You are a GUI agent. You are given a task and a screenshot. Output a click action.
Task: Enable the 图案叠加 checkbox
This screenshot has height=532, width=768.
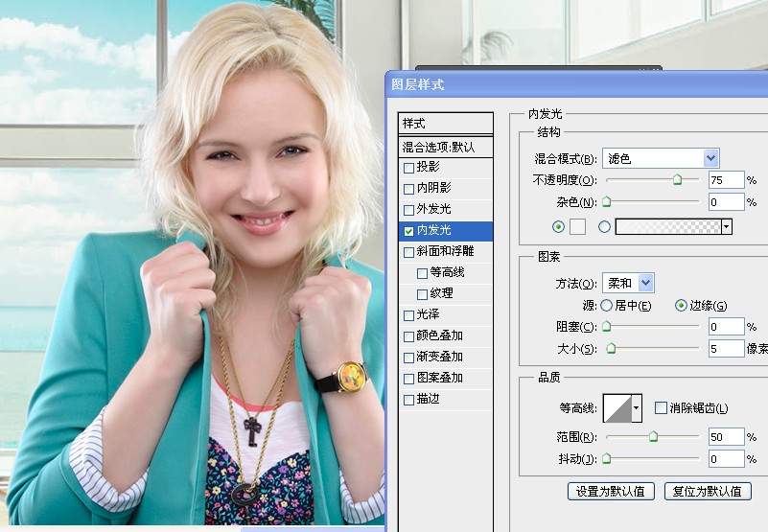point(409,379)
